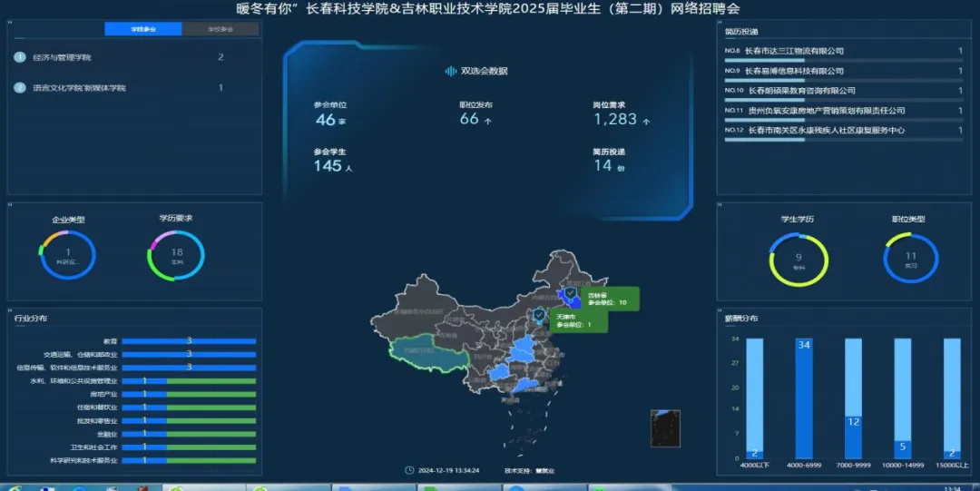
Task: Click the 企业类型 donut chart
Action: pyautogui.click(x=67, y=255)
